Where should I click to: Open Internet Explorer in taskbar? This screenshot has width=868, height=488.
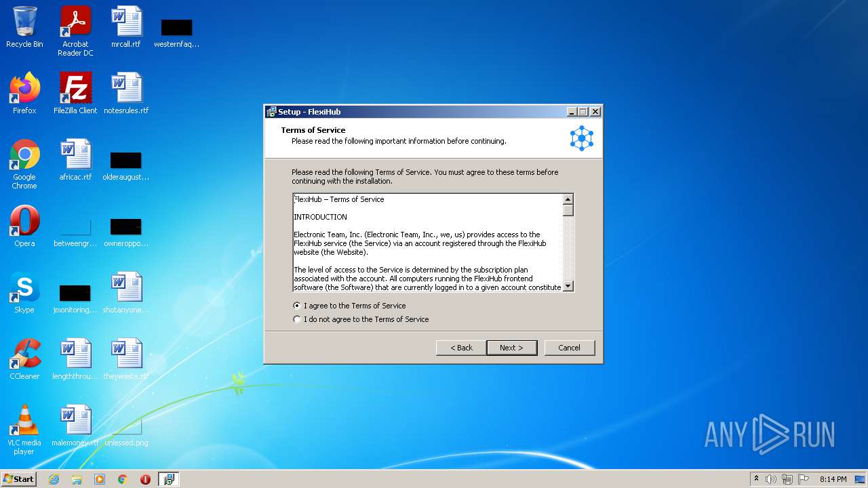54,479
